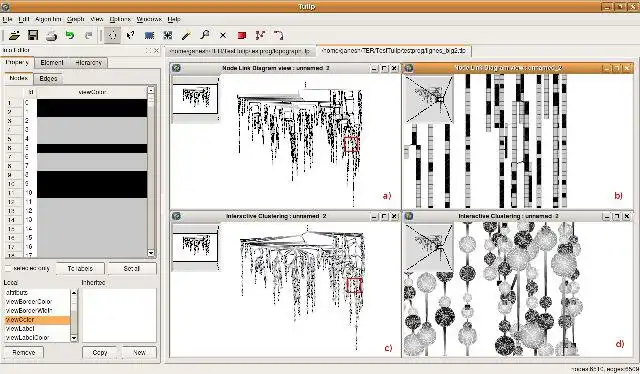Print the graph using the printer icon
640x374 pixels.
coord(51,36)
